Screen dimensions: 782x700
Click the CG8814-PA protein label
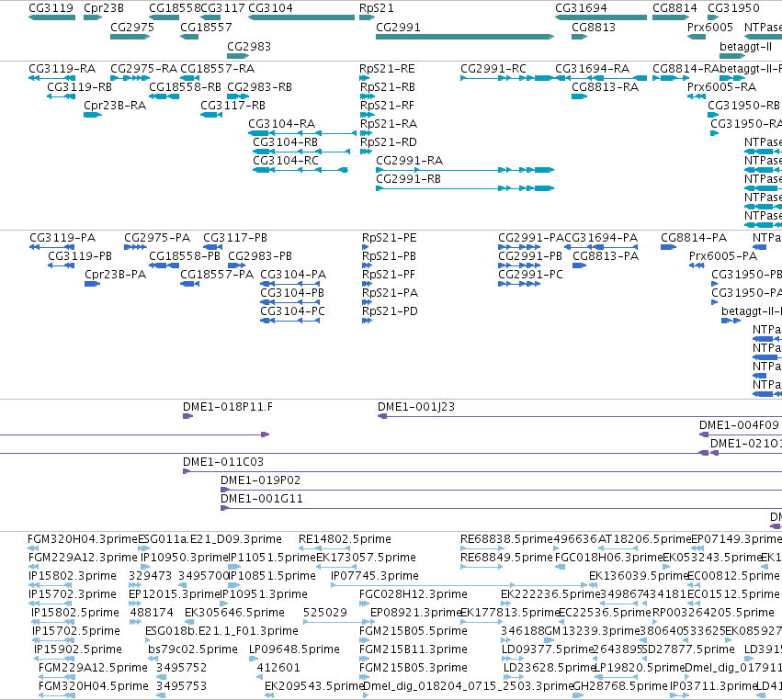[x=694, y=237]
